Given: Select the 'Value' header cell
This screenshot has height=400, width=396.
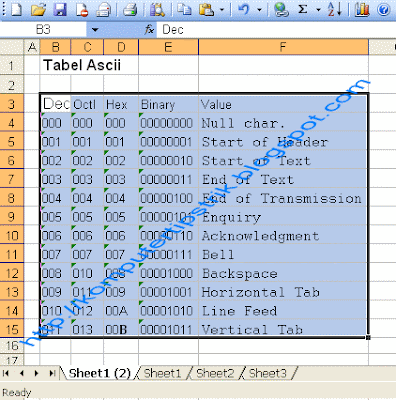Looking at the screenshot, I should pos(283,104).
